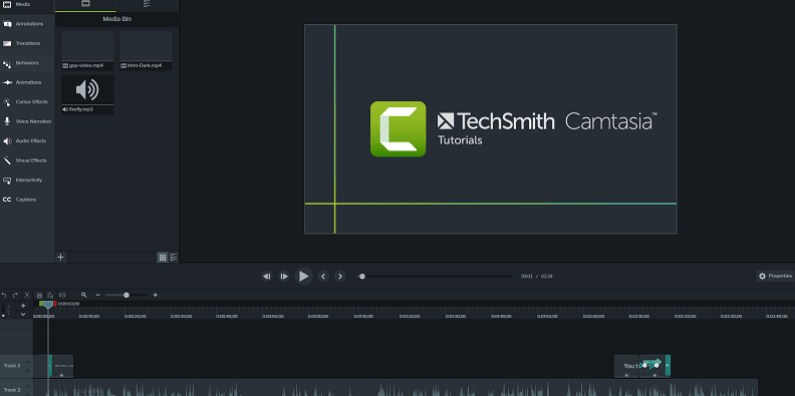Split clip at playhead
Image resolution: width=795 pixels, height=396 pixels.
click(x=62, y=295)
